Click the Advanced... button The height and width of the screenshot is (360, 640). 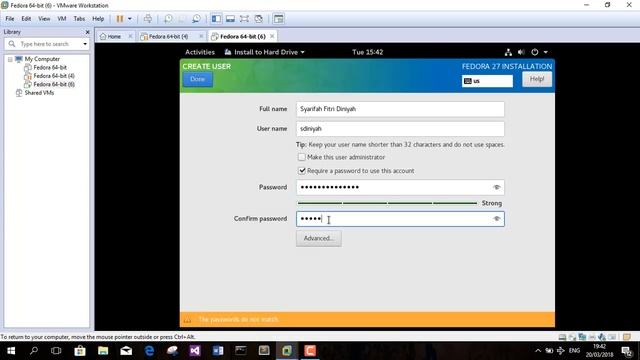pyautogui.click(x=319, y=238)
